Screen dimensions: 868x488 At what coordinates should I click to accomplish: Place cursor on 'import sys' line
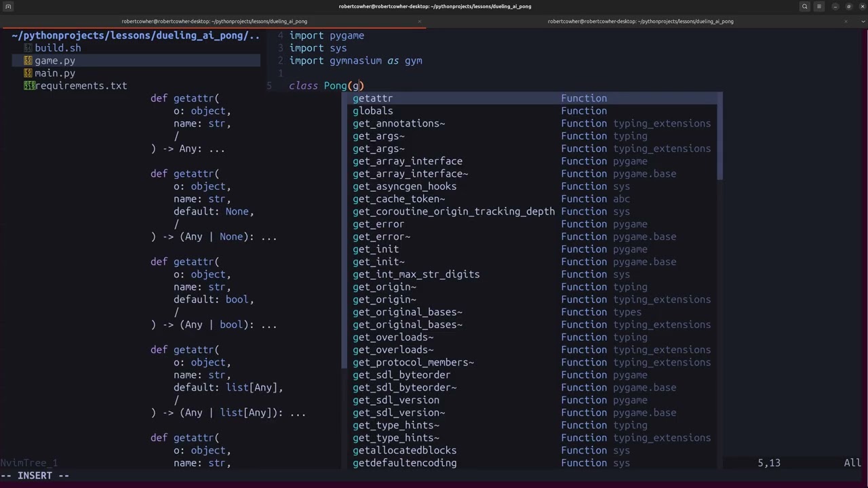point(318,48)
